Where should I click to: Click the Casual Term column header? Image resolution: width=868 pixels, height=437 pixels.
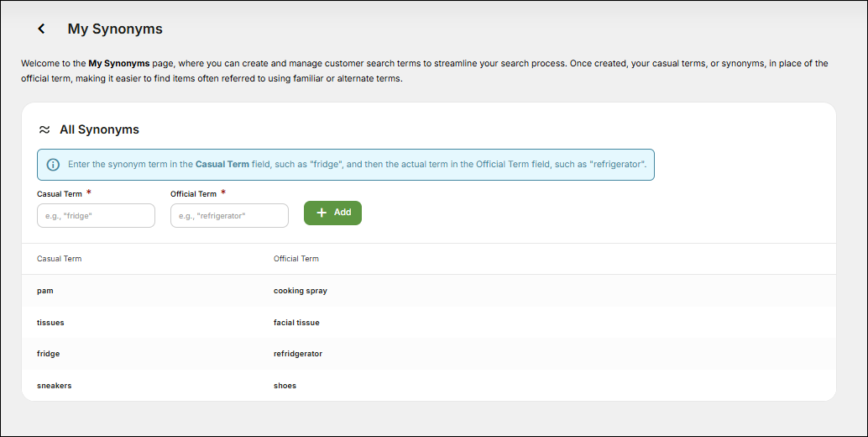[x=60, y=259]
